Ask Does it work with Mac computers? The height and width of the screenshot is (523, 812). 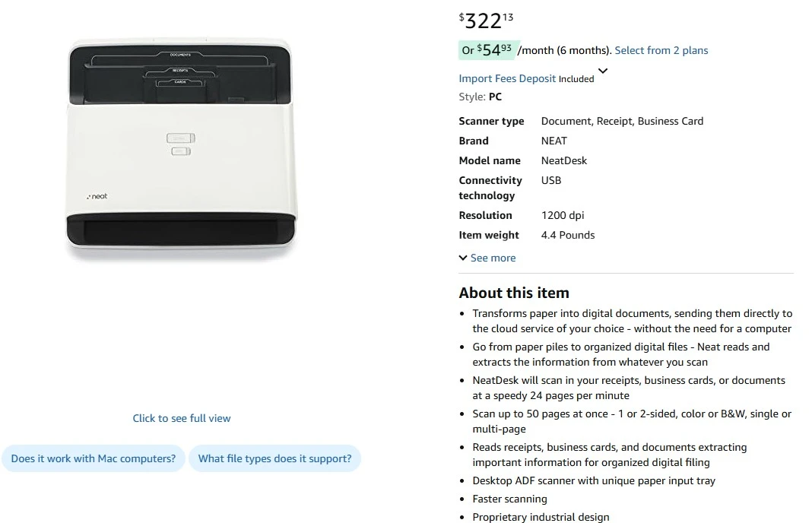(94, 458)
